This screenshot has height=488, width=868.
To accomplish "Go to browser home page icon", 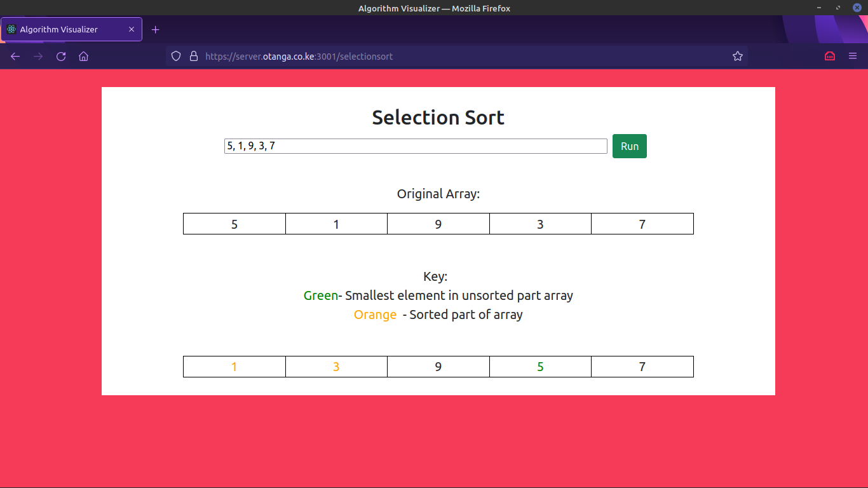I will pos(83,57).
